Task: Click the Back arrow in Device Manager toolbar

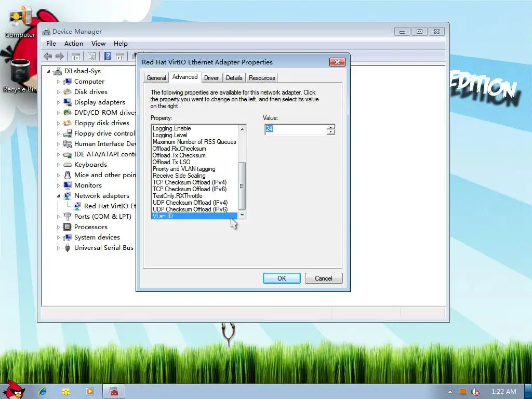Action: tap(48, 56)
